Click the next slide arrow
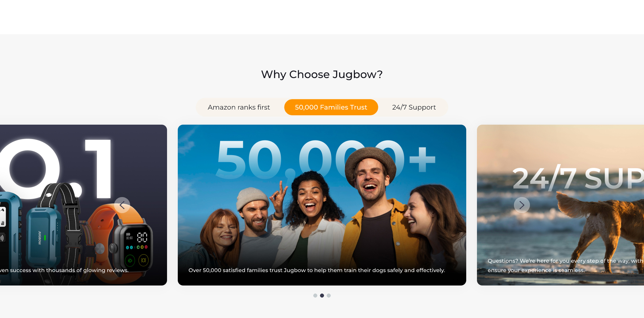The image size is (644, 318). click(x=522, y=205)
